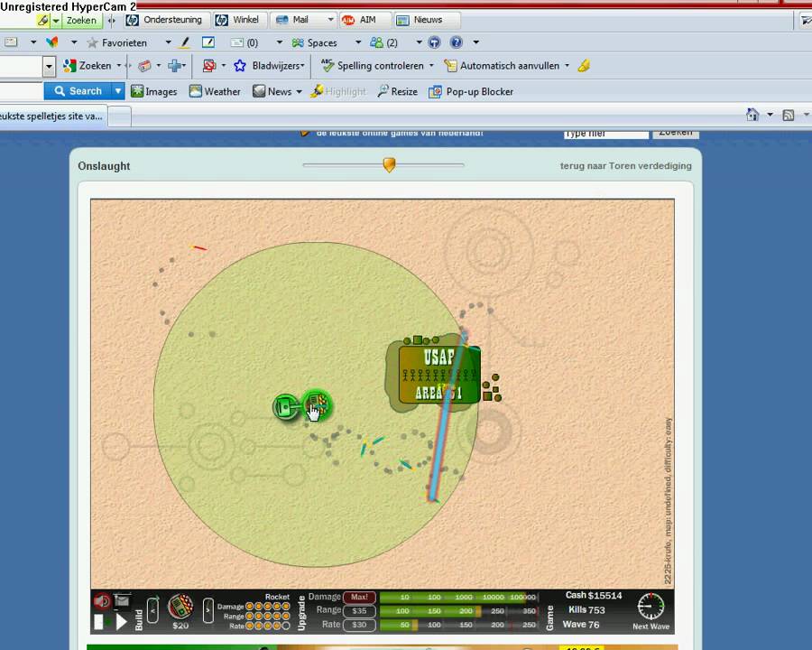812x650 pixels.
Task: Click the HP Ondersteuning toolbar button
Action: point(165,20)
